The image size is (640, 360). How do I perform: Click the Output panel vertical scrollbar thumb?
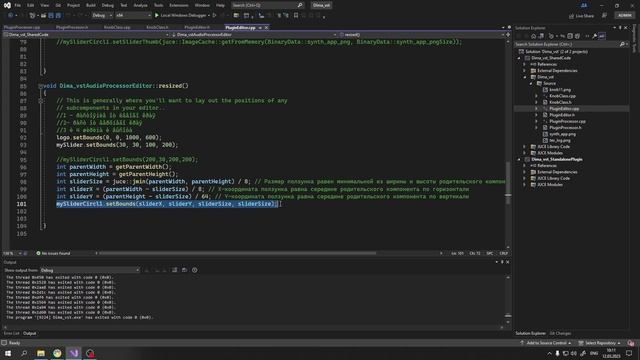pyautogui.click(x=508, y=316)
